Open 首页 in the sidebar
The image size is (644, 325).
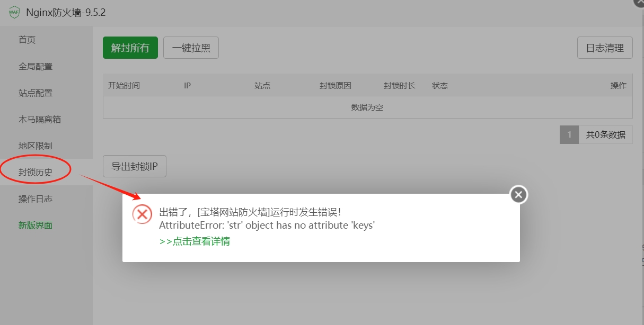(27, 40)
